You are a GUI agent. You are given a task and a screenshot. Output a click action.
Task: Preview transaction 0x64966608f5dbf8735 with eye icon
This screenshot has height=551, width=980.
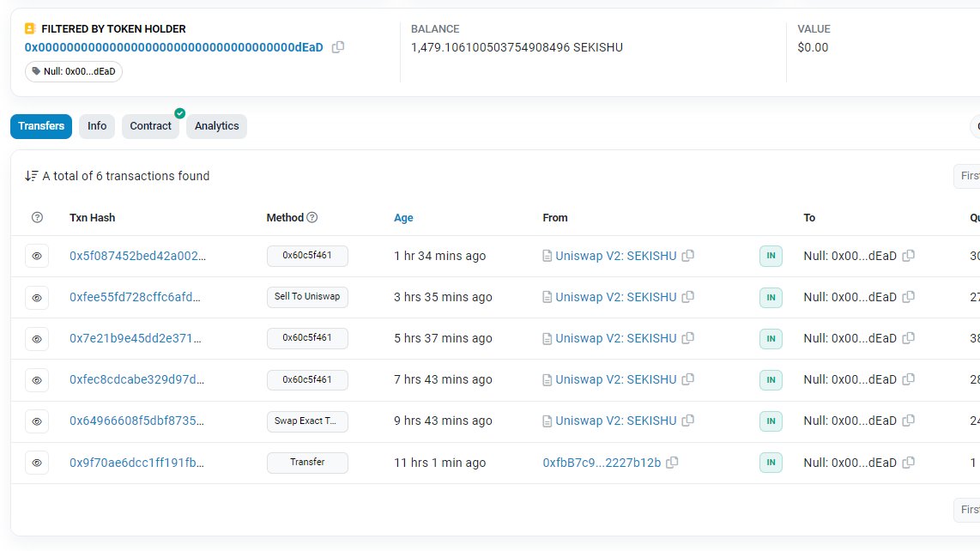pos(37,421)
